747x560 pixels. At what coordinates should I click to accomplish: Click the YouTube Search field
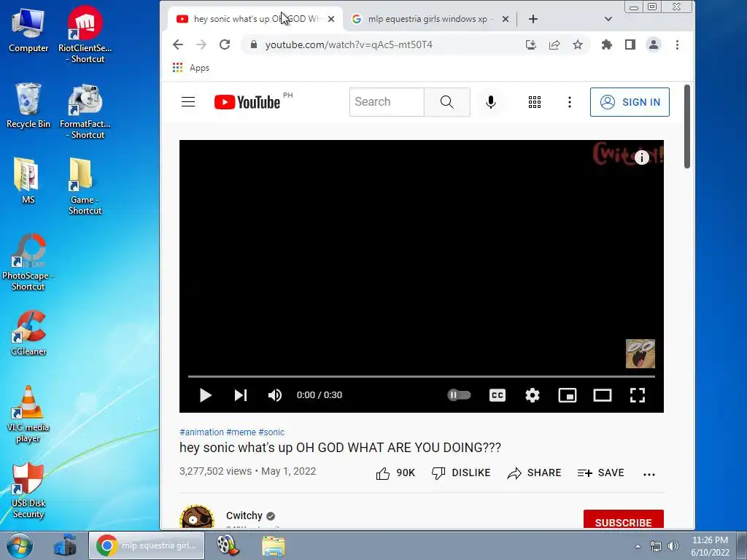tap(387, 102)
